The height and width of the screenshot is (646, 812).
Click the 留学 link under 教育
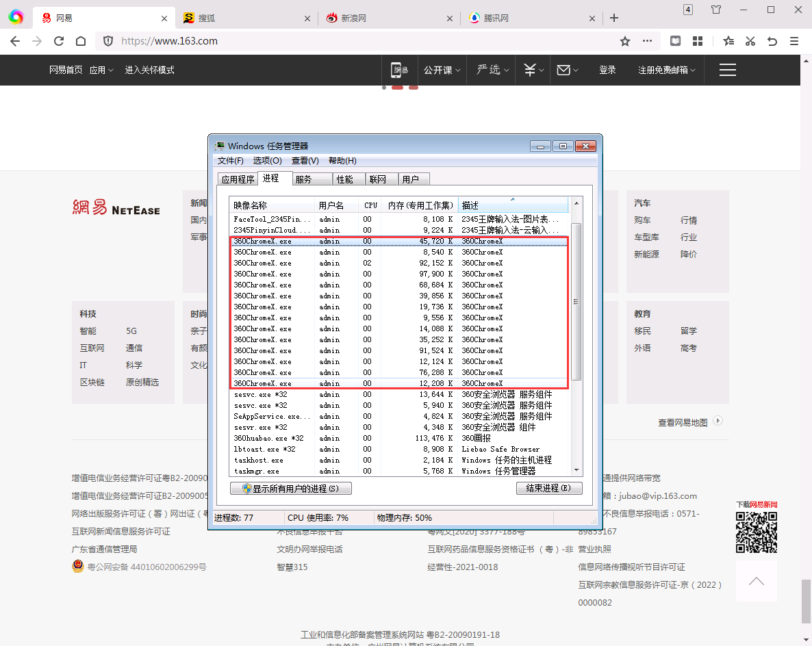pos(689,331)
